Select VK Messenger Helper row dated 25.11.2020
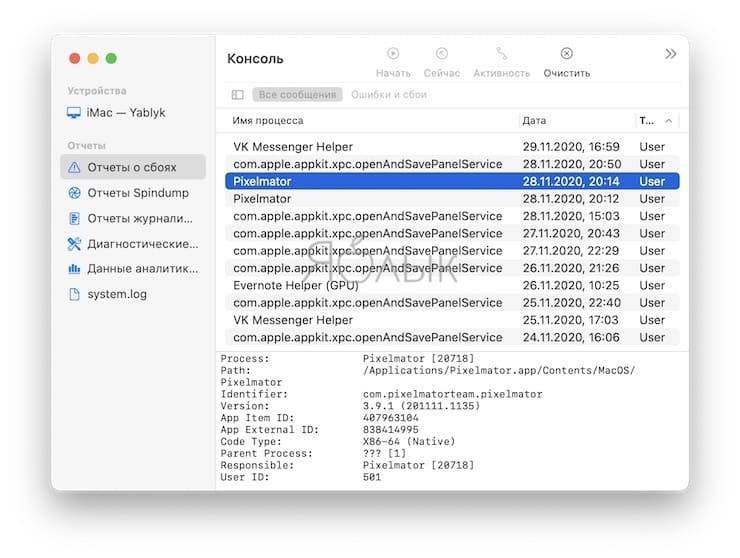The width and height of the screenshot is (740, 558). pos(452,320)
